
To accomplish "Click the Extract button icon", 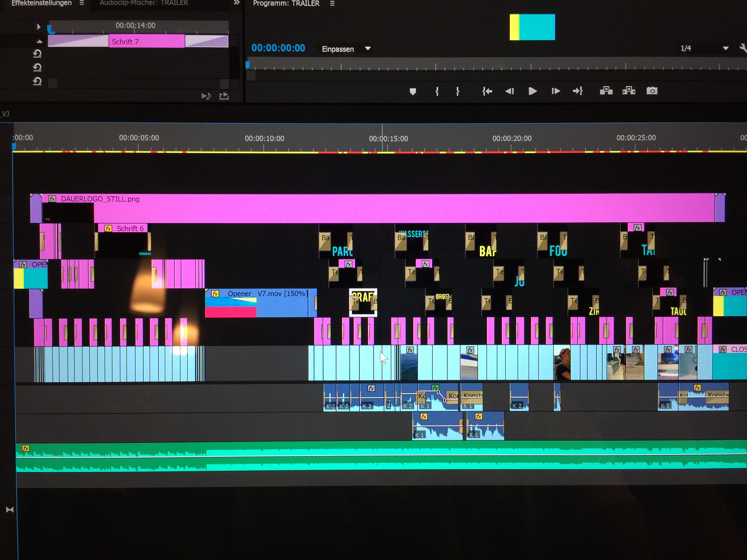I will (628, 91).
